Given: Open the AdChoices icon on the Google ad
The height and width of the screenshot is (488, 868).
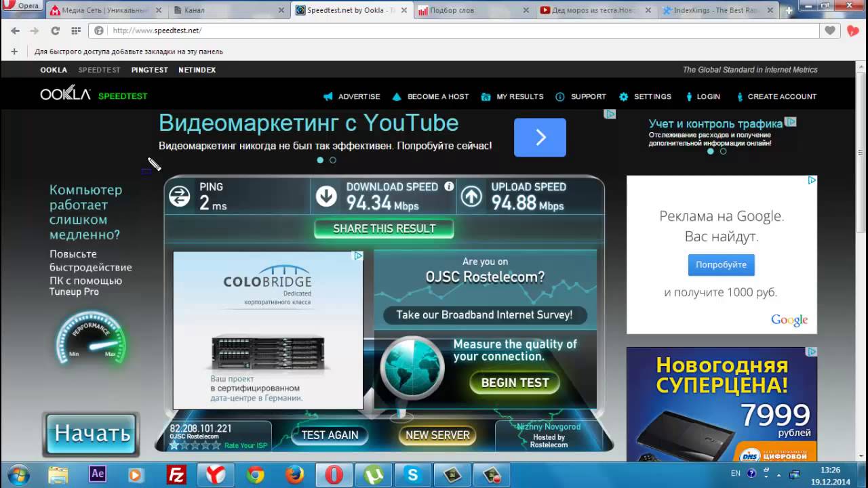Looking at the screenshot, I should (x=811, y=180).
